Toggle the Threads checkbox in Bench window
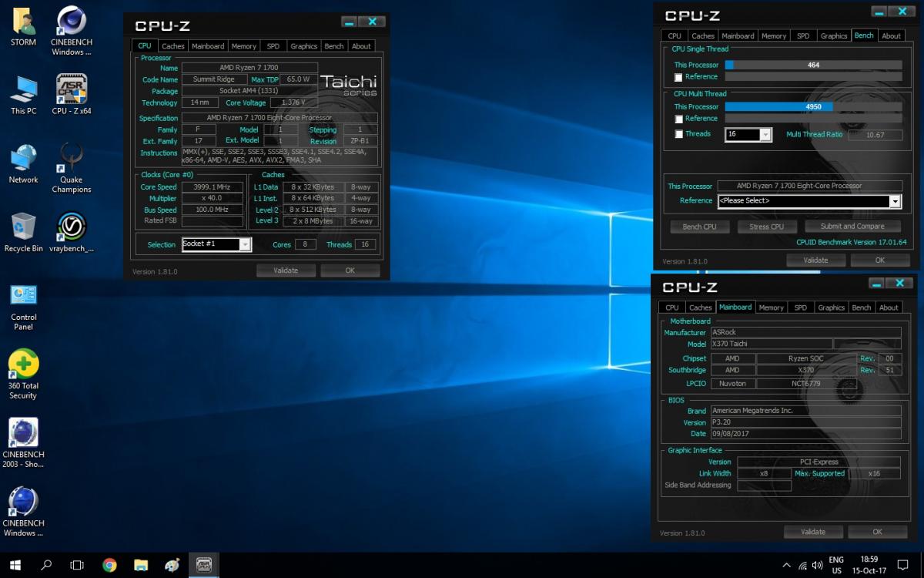 point(678,134)
